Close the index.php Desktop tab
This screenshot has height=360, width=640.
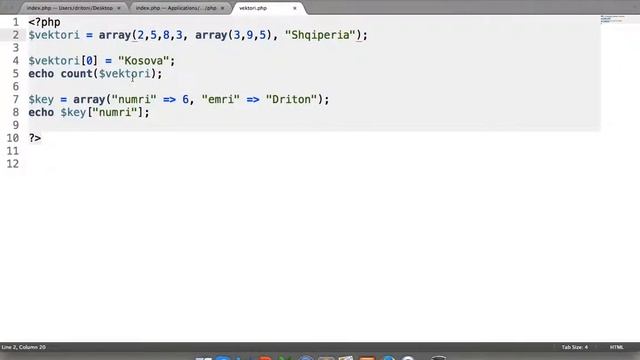tap(119, 8)
